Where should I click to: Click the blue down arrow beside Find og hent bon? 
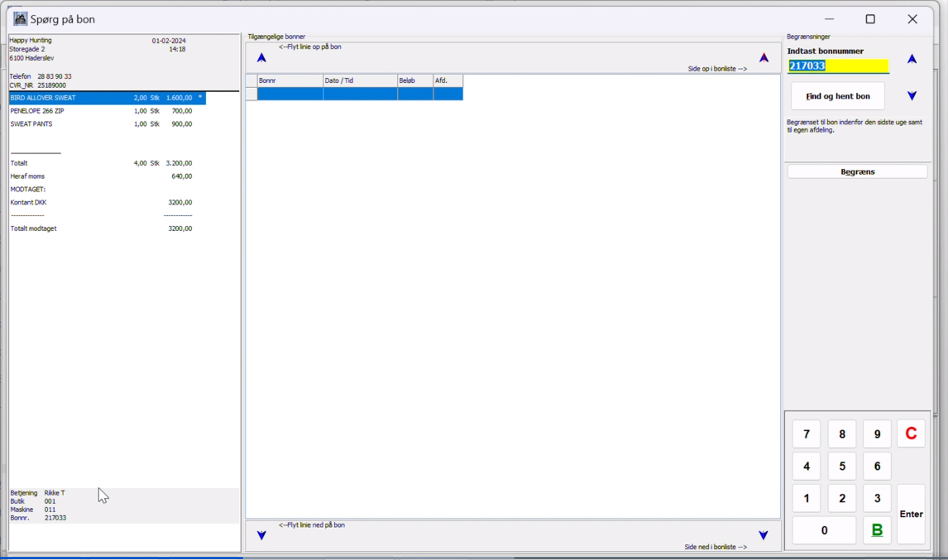pos(912,96)
